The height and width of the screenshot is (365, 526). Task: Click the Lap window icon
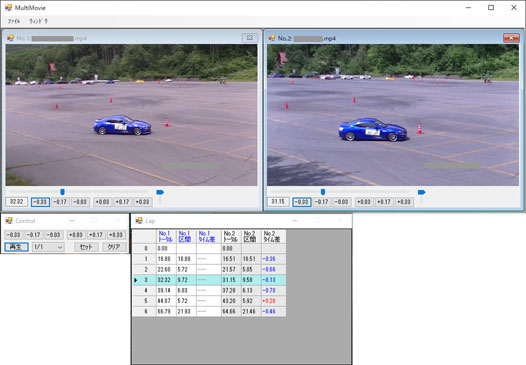(139, 221)
